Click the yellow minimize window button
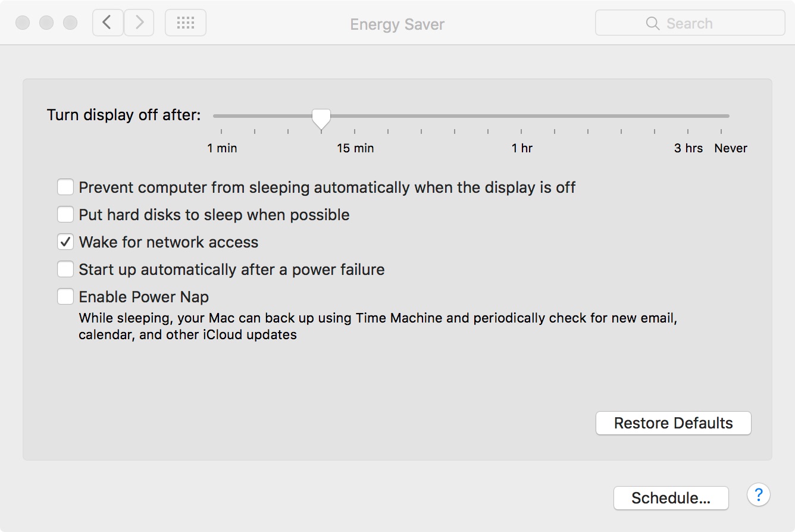Image resolution: width=795 pixels, height=532 pixels. 46,23
